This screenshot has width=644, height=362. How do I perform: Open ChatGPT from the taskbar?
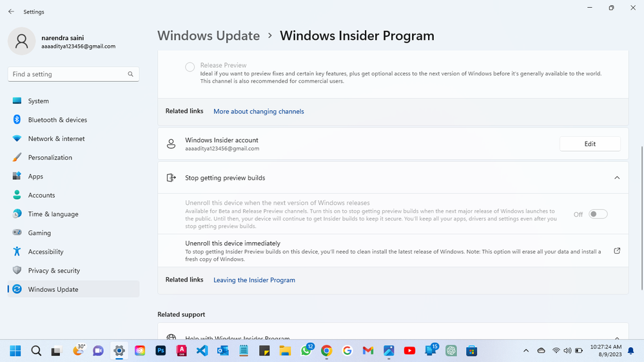(x=451, y=351)
